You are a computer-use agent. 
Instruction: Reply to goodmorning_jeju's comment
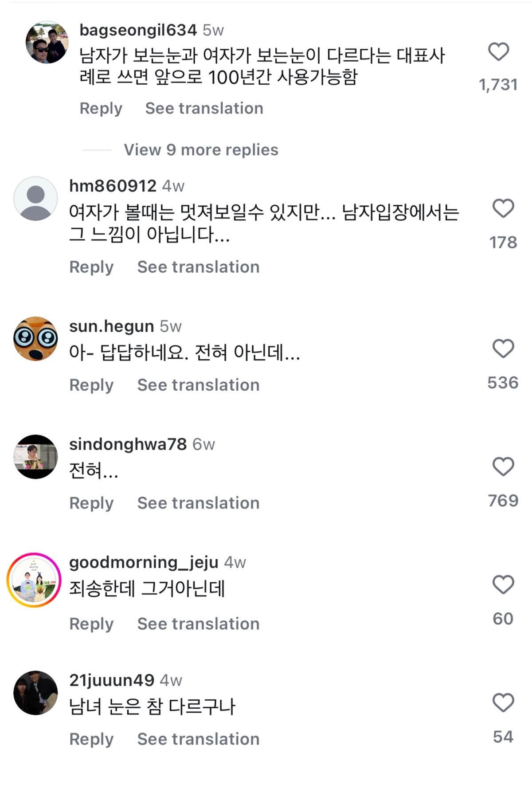pyautogui.click(x=91, y=623)
